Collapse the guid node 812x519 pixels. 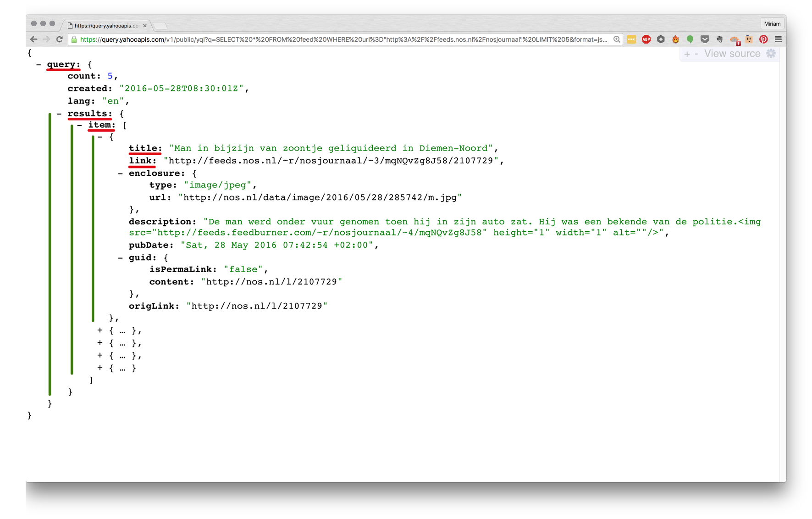click(x=120, y=258)
